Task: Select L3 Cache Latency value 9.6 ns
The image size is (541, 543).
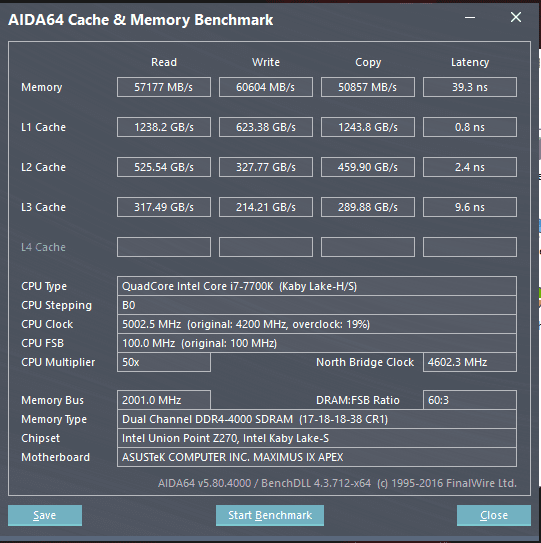Action: click(x=470, y=207)
